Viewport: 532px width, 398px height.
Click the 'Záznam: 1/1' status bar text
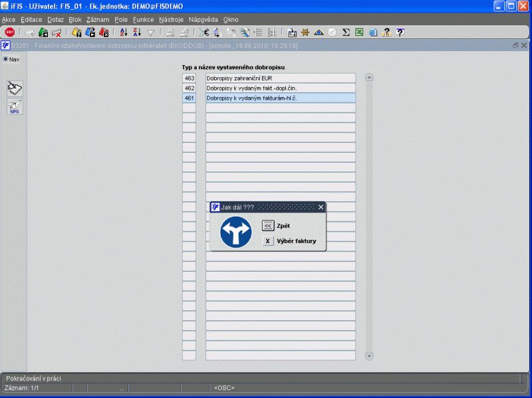click(21, 388)
